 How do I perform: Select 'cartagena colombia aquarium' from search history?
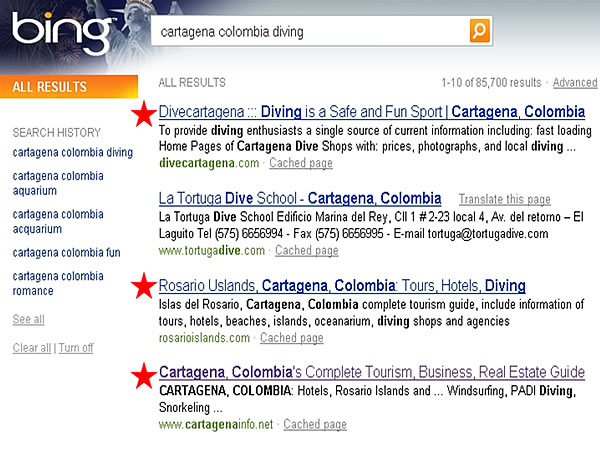click(x=57, y=183)
